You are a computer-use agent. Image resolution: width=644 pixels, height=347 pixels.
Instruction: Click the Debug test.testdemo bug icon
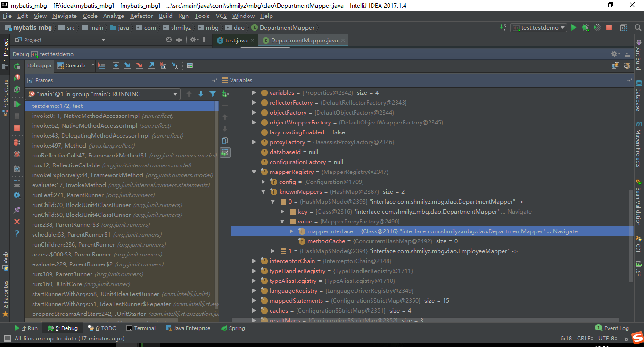click(585, 27)
